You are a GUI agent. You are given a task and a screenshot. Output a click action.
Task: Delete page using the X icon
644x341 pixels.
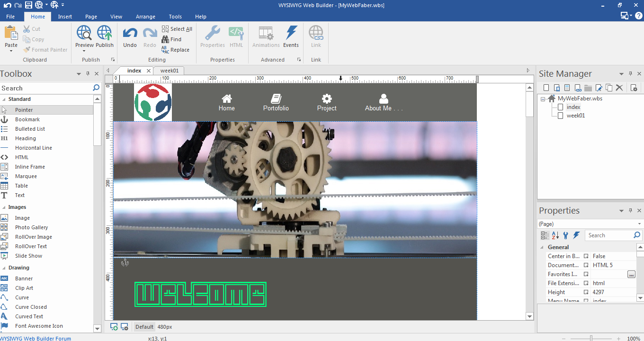point(619,88)
